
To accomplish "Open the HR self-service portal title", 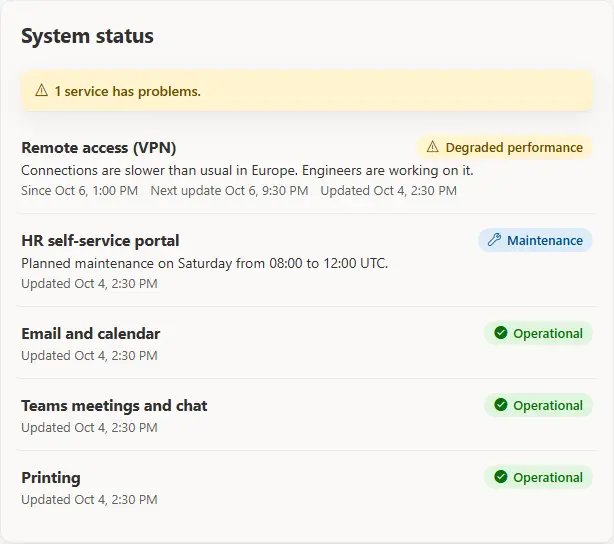I will tap(100, 240).
